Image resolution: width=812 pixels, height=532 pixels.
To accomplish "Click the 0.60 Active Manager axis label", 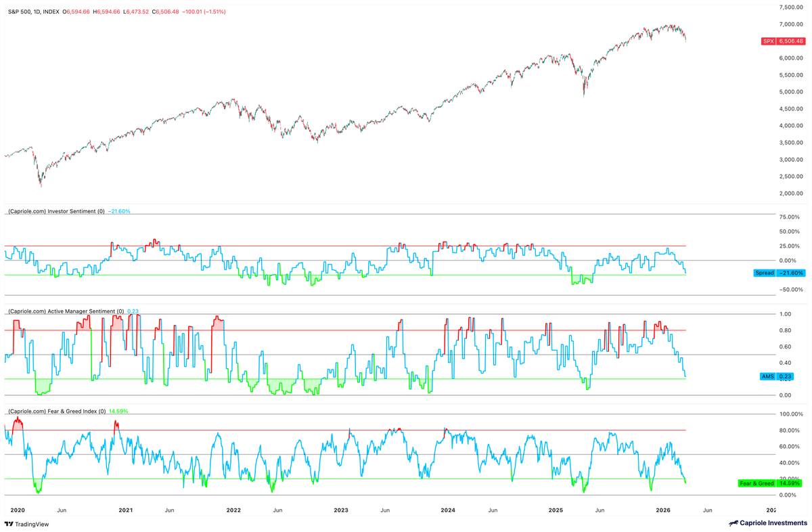I will (x=785, y=347).
